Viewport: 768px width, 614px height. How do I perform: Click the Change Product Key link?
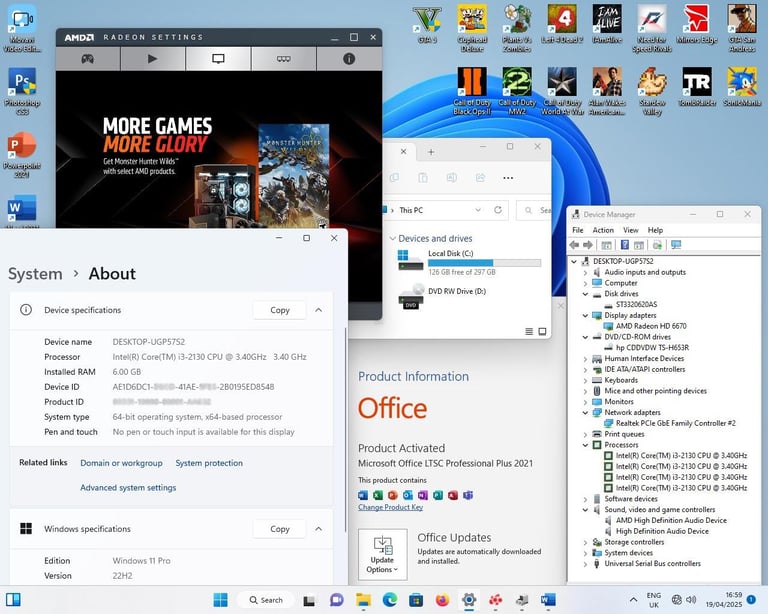(x=390, y=507)
